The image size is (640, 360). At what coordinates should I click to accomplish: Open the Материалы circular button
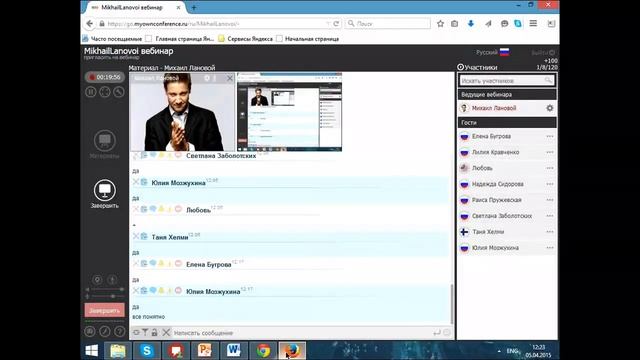tap(105, 140)
